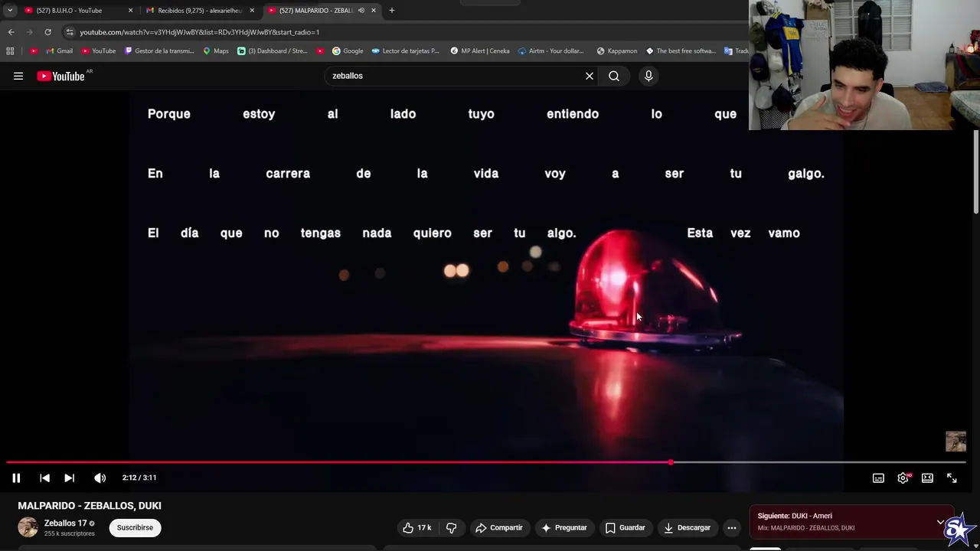Close the B.U.H.O YouTube tab
980x551 pixels.
pyautogui.click(x=130, y=11)
